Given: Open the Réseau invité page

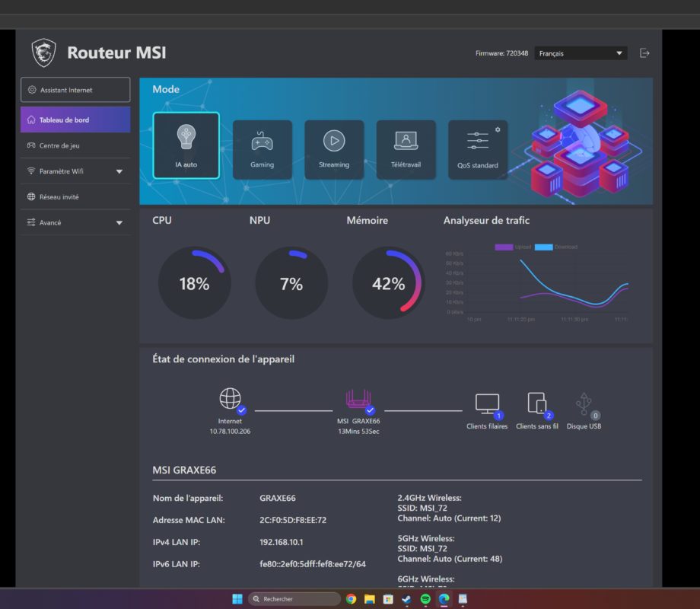Looking at the screenshot, I should [x=75, y=196].
